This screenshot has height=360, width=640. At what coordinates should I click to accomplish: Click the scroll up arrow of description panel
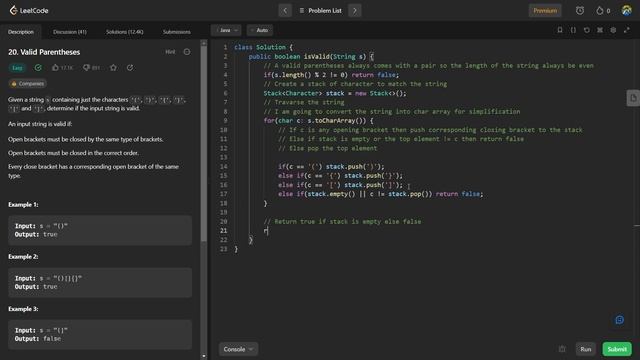pyautogui.click(x=204, y=42)
